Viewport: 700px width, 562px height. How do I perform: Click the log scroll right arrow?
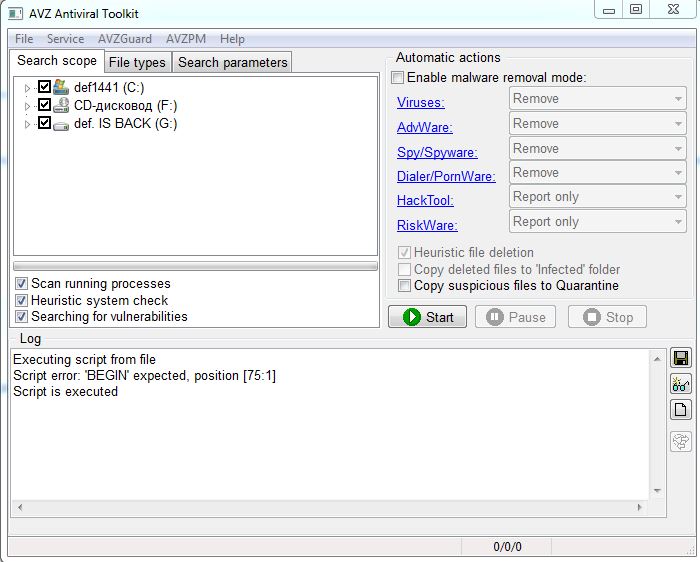coord(639,507)
